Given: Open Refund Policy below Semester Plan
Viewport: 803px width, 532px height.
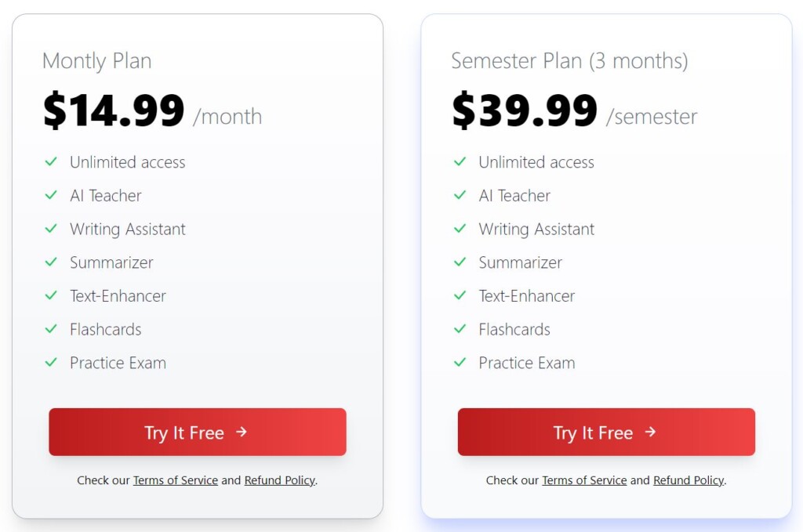Looking at the screenshot, I should (x=689, y=480).
